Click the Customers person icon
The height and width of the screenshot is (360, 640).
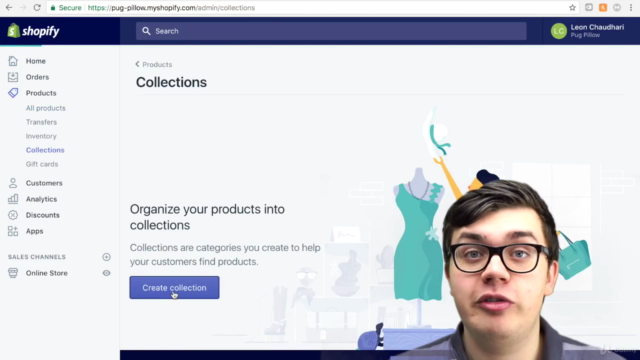(13, 183)
